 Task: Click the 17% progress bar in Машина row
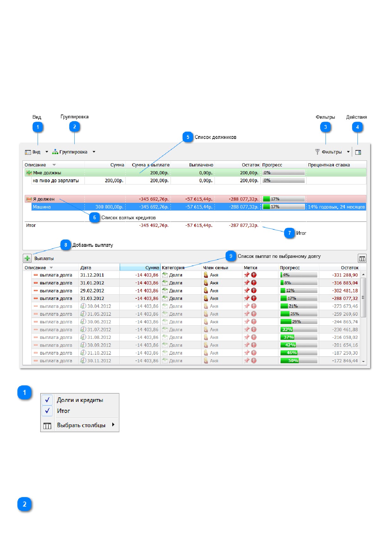284,207
